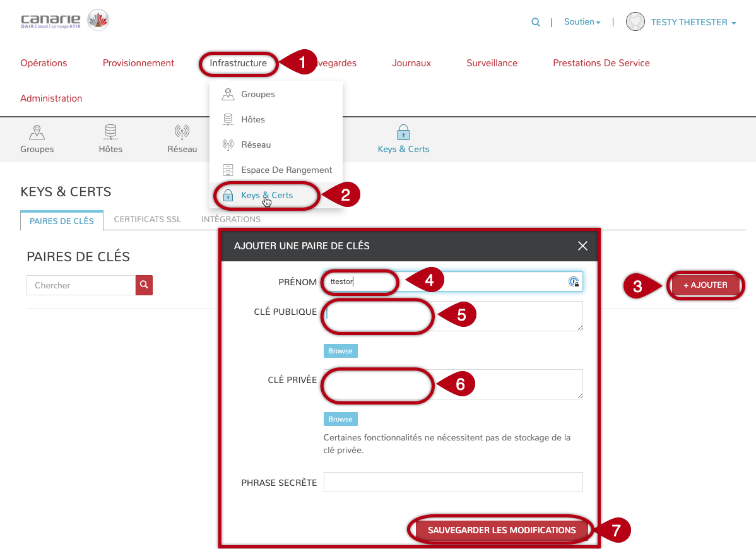The height and width of the screenshot is (549, 756).
Task: Open Keys & Certs lock icon in toolbar
Action: [x=403, y=133]
